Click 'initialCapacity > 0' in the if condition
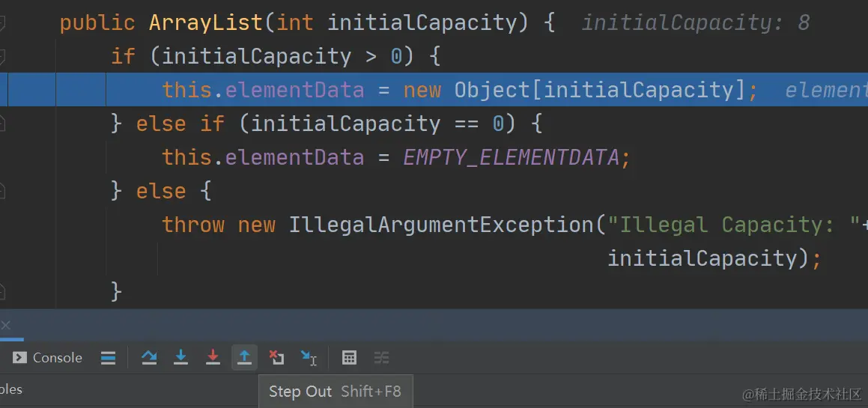Screen dimensions: 868x408 coord(282,56)
